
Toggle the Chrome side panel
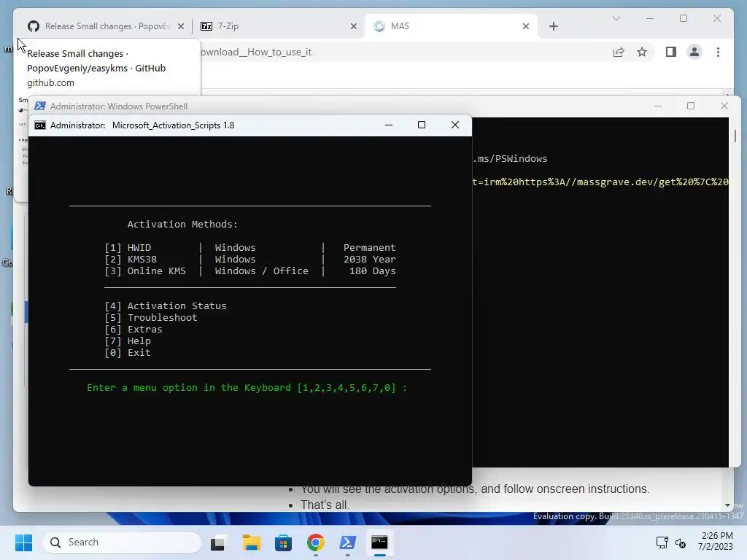coord(671,52)
